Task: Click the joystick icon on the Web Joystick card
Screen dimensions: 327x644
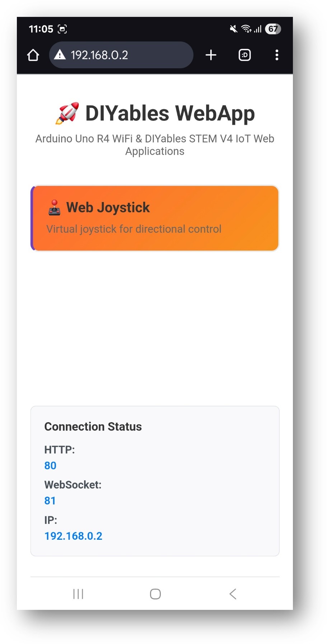Action: (x=54, y=208)
